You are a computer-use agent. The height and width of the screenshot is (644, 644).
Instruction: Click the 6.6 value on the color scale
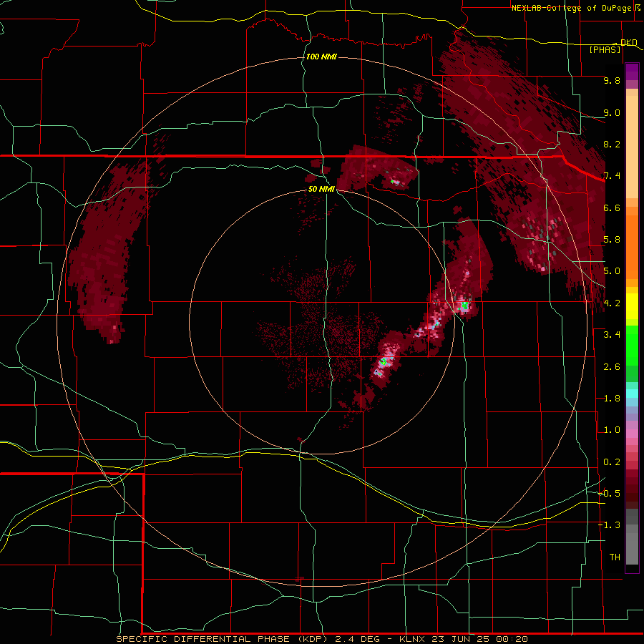pos(612,208)
